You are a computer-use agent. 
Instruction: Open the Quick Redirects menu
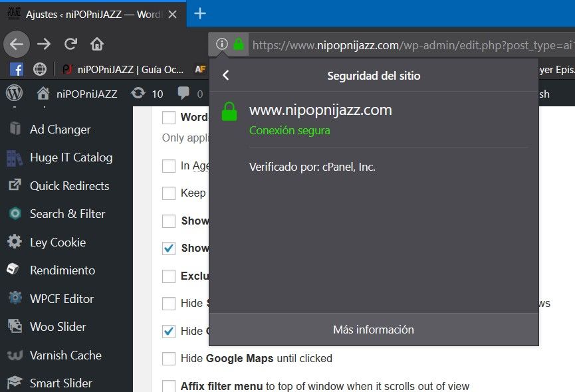(x=70, y=186)
